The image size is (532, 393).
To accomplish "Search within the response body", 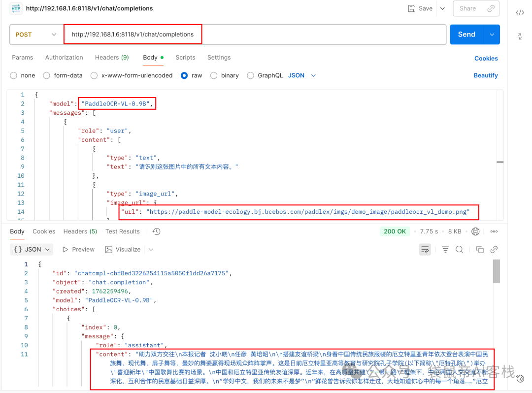I will (x=459, y=249).
